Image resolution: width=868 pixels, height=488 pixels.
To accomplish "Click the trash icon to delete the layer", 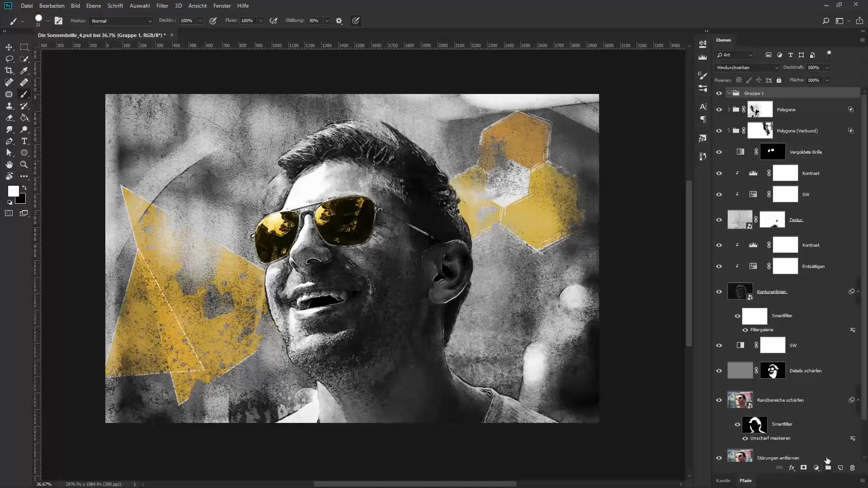I will click(x=852, y=468).
